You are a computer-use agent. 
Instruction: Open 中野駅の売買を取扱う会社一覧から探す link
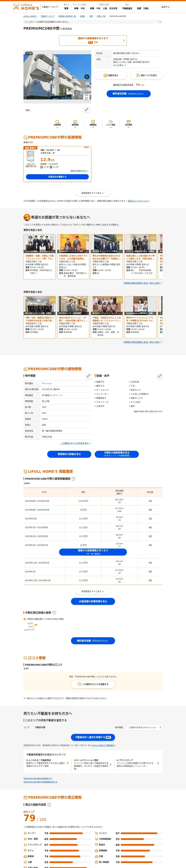[142, 342]
